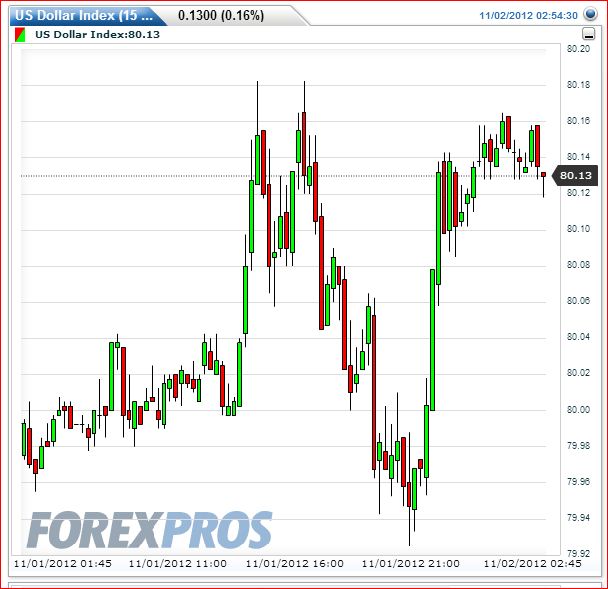
Task: Click the 79.96 price axis label
Action: pos(578,482)
